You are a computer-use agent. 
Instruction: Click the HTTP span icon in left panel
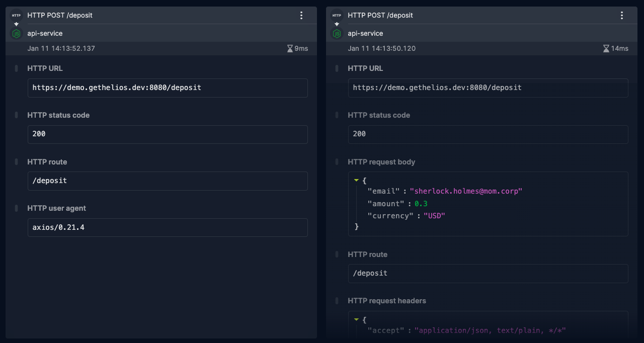[16, 16]
